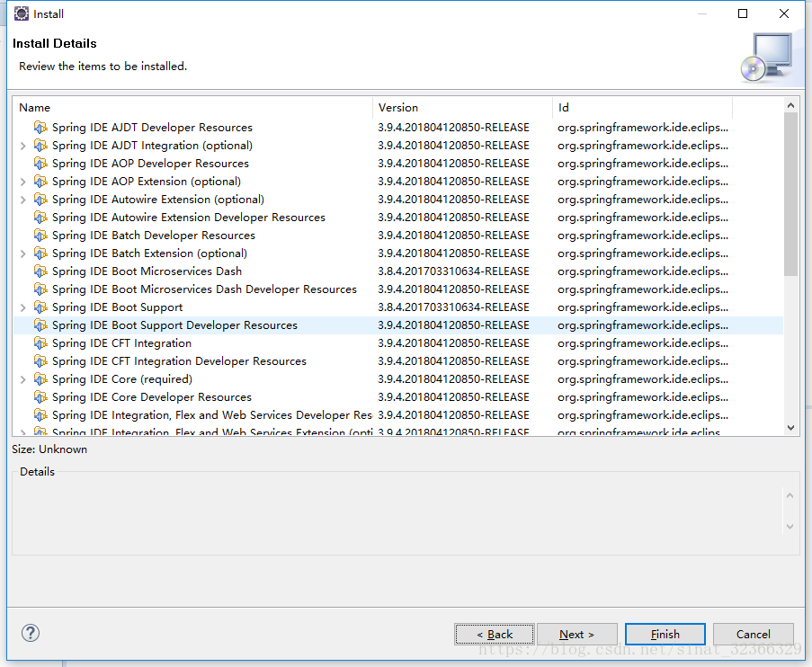Select Spring IDE AJDT Developer Resources row

397,127
